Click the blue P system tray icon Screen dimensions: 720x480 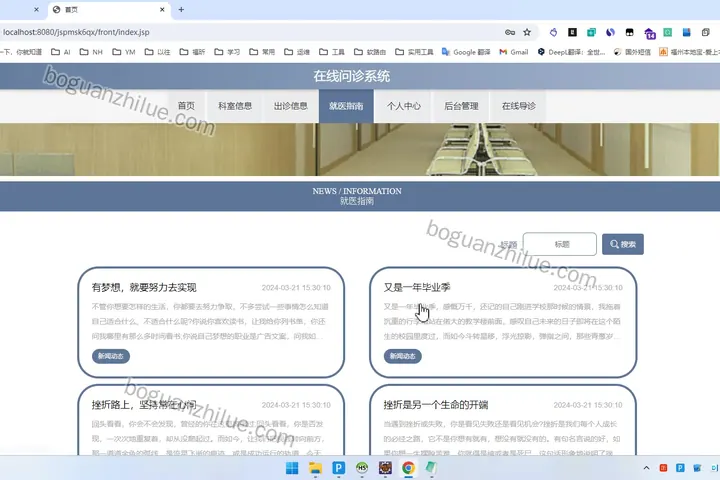[680, 468]
